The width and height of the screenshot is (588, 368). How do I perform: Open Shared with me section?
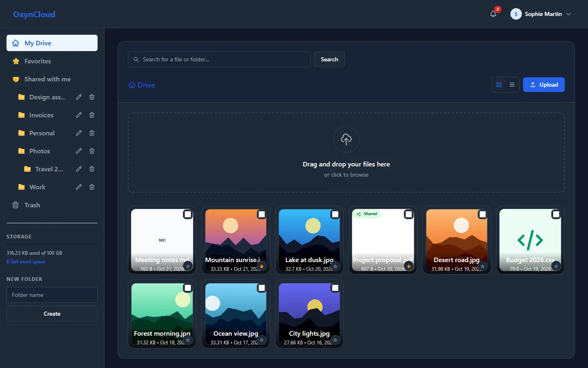52,79
